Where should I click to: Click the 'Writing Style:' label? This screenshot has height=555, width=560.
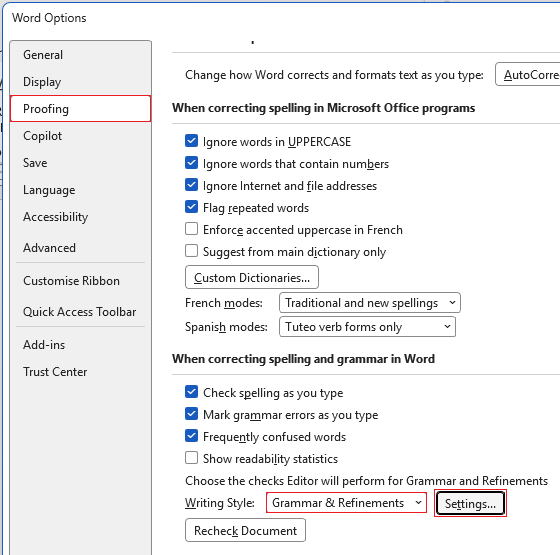tap(220, 503)
